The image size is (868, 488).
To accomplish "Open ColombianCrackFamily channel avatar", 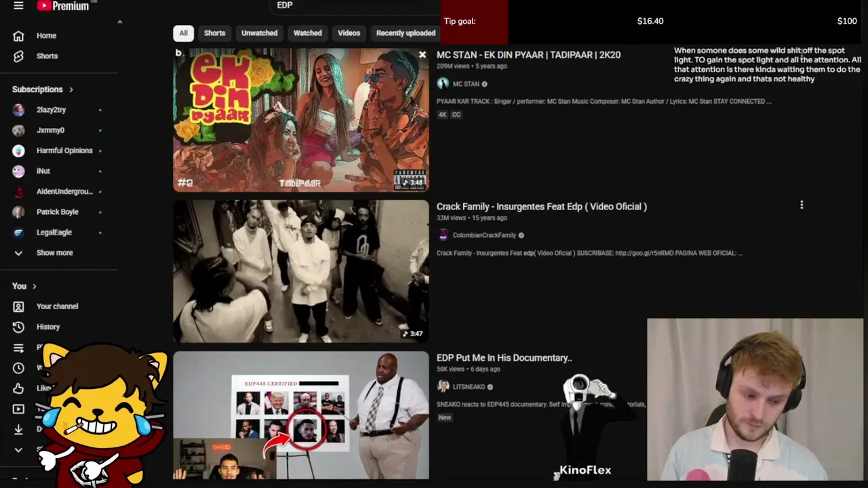I will pos(443,235).
